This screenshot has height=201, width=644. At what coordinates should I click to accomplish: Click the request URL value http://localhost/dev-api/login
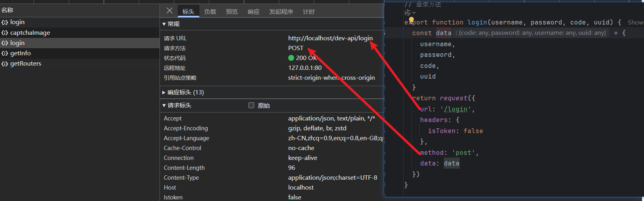tap(330, 38)
